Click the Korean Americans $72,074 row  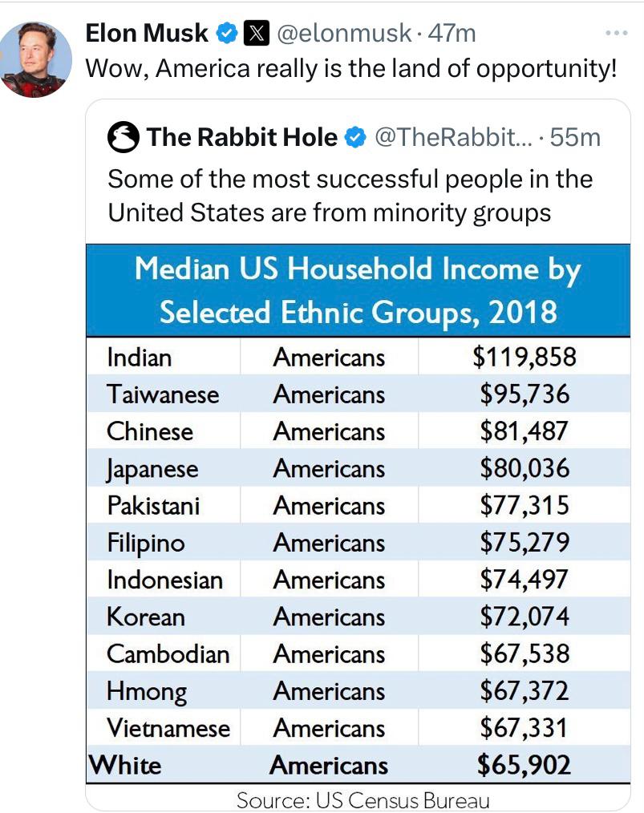[x=358, y=617]
